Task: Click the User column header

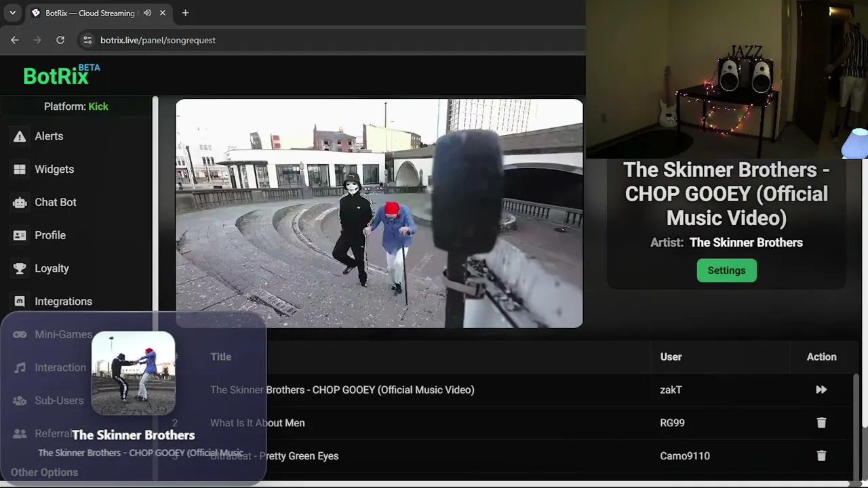Action: click(671, 357)
